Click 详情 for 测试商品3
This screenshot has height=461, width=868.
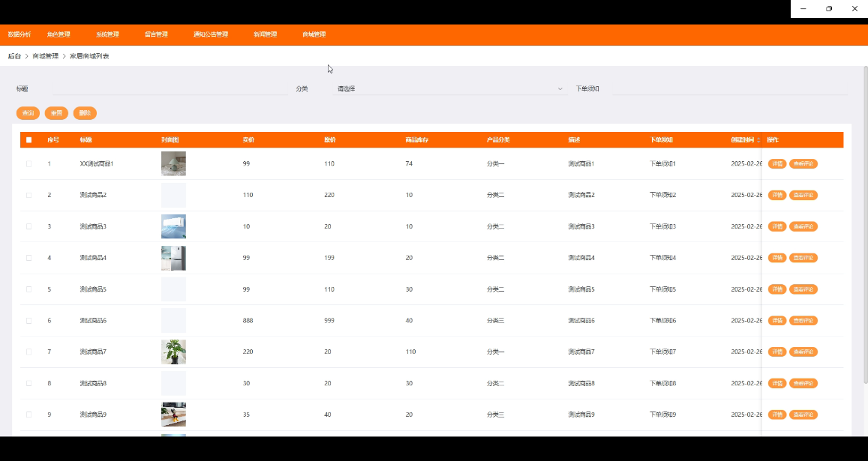click(777, 226)
